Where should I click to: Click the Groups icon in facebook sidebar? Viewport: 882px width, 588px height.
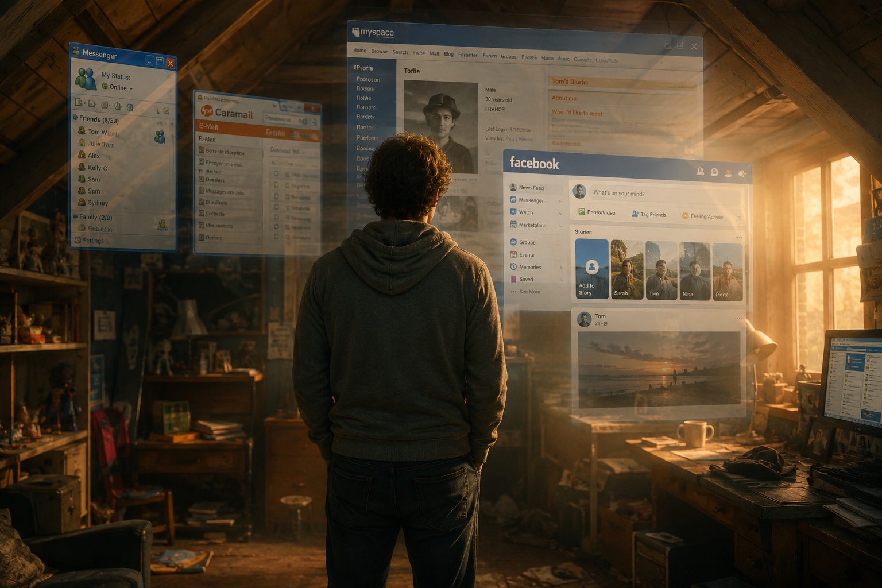click(513, 242)
